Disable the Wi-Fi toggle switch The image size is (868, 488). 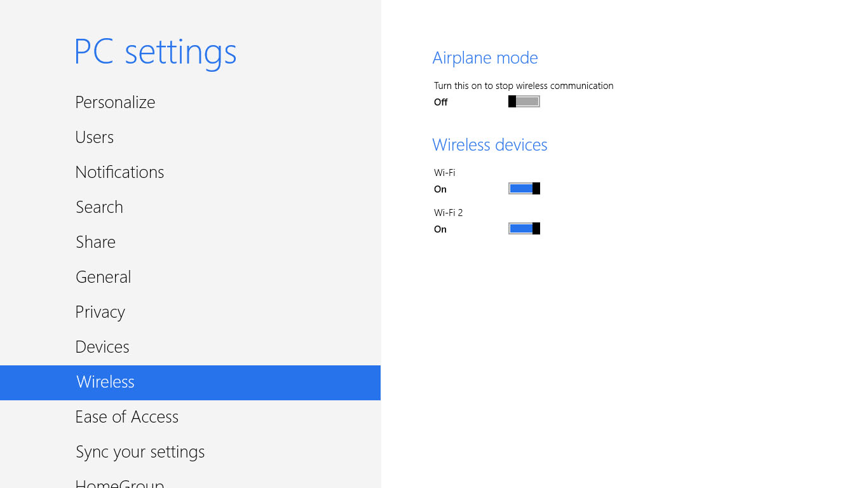pos(524,189)
